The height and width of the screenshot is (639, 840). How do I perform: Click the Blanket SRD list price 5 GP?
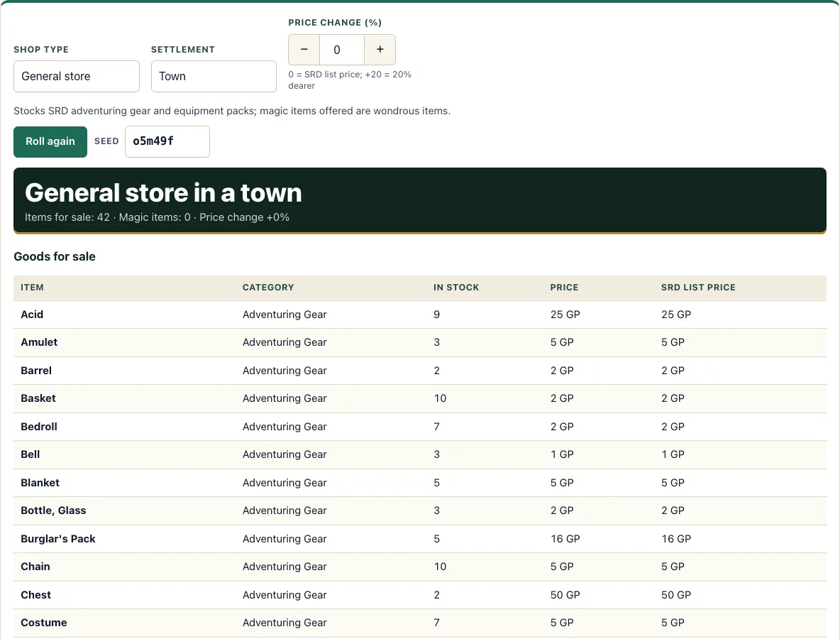pyautogui.click(x=673, y=483)
